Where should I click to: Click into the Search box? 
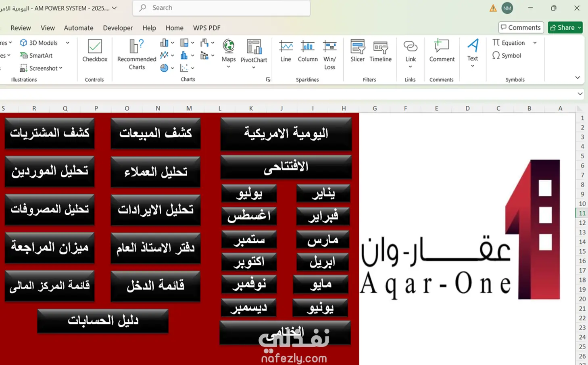(x=221, y=8)
